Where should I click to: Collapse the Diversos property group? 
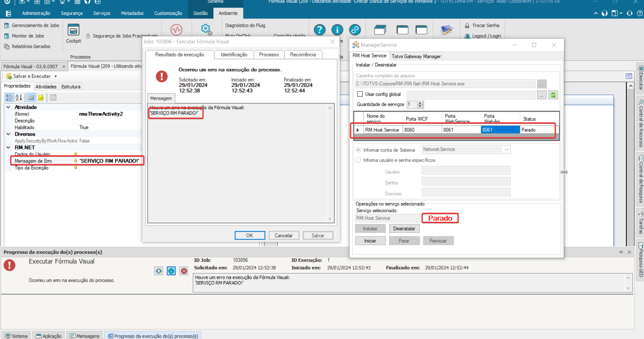[8, 134]
